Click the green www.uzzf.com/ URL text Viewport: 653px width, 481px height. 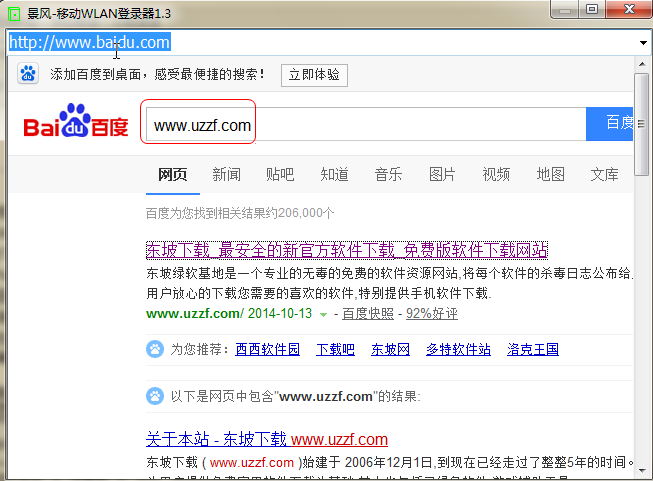click(x=194, y=313)
